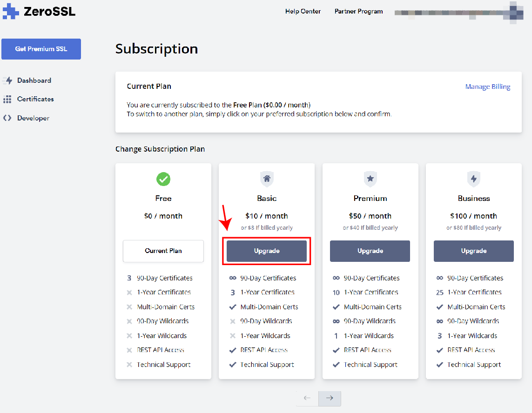
Task: Go to next page with right arrow
Action: click(330, 398)
